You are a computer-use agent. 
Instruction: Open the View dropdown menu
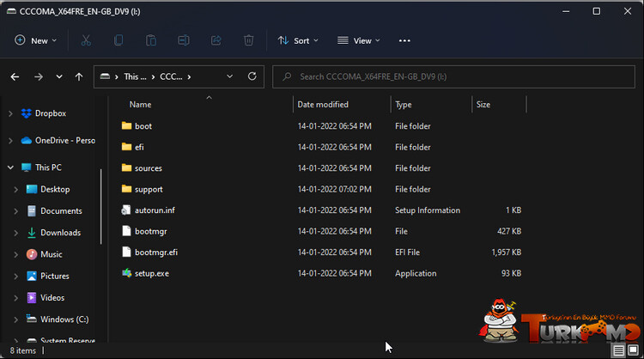coord(359,40)
